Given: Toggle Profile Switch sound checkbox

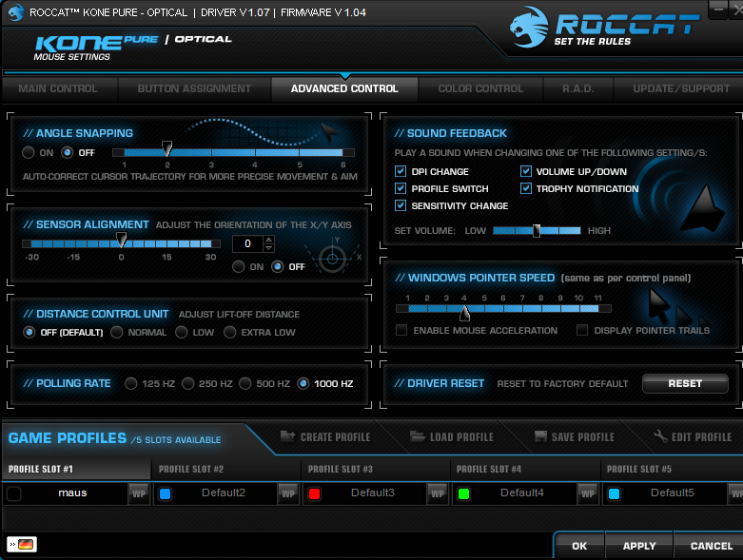Looking at the screenshot, I should (x=401, y=188).
